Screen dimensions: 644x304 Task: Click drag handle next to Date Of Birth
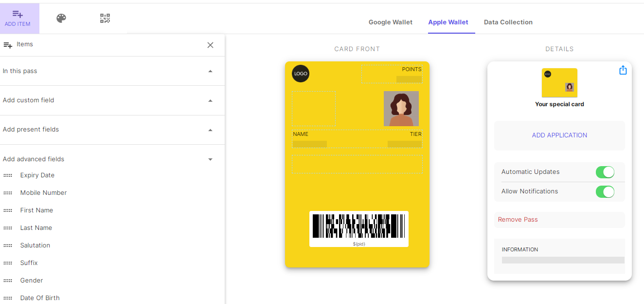(x=8, y=298)
